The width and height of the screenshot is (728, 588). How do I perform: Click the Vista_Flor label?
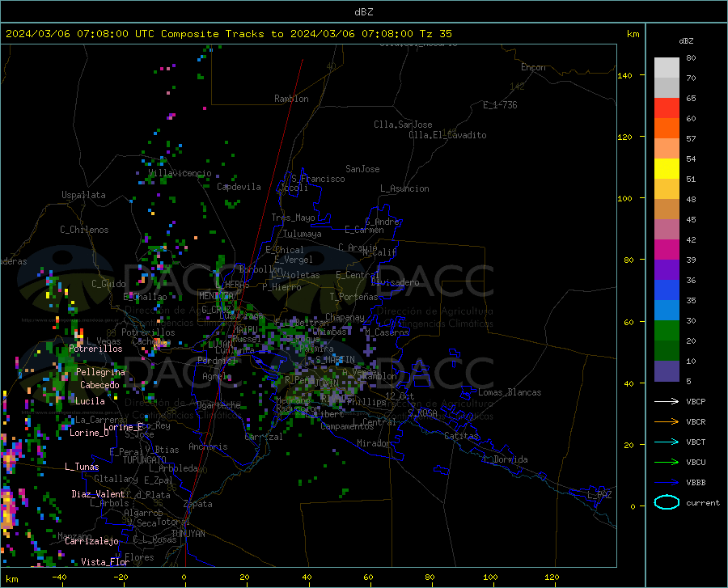coord(105,562)
